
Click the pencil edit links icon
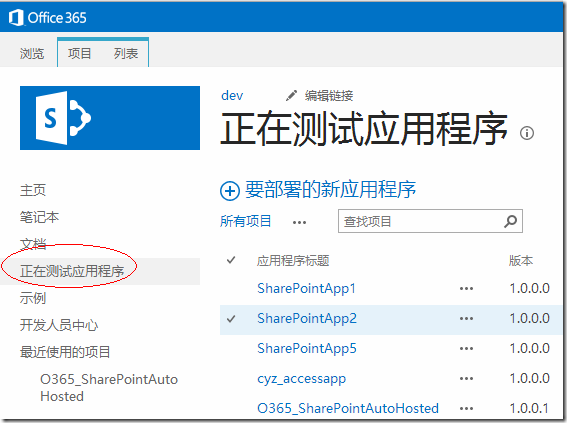[291, 95]
